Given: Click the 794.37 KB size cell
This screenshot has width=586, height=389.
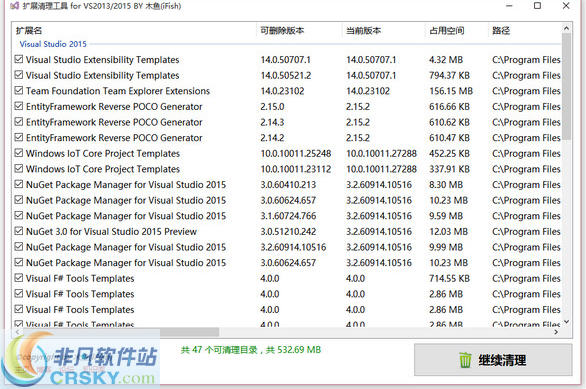Looking at the screenshot, I should 449,75.
